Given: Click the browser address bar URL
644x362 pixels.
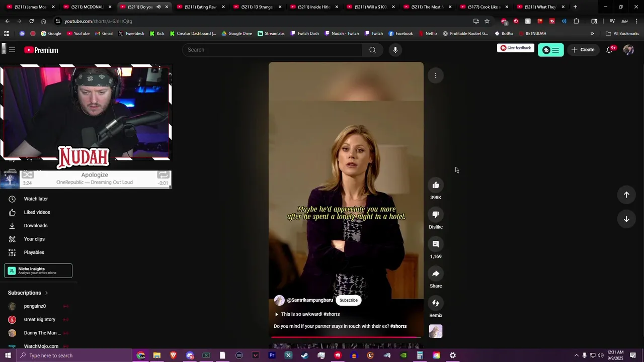Looking at the screenshot, I should pos(98,21).
